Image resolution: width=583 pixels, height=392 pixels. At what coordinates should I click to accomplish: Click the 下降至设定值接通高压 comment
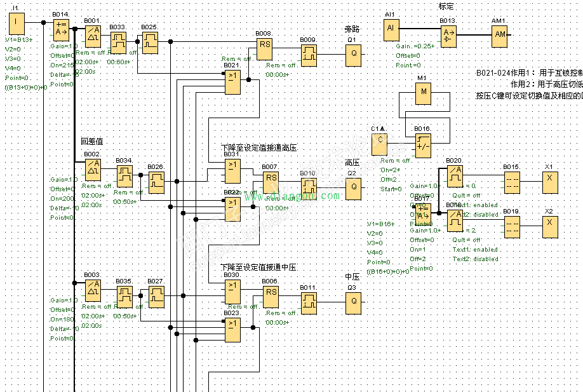pos(259,147)
